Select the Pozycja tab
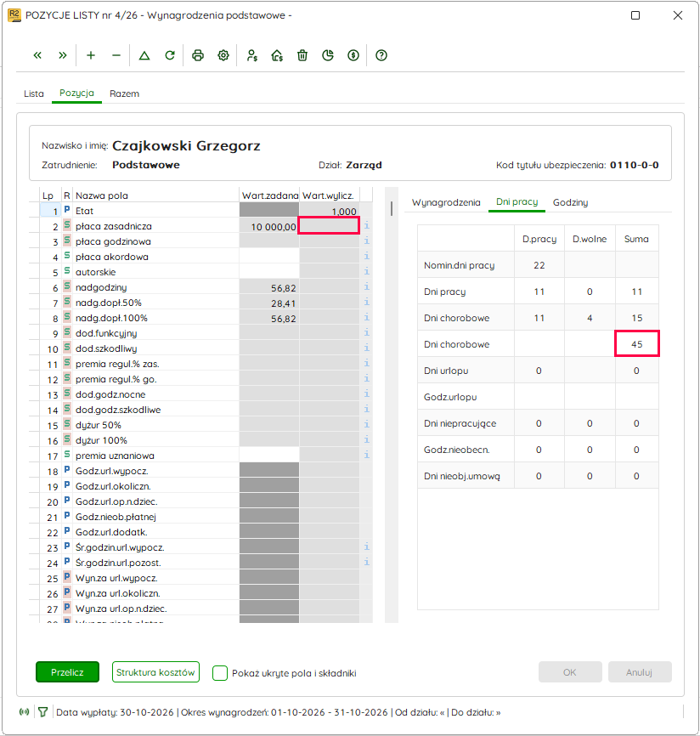The image size is (700, 736). coord(76,93)
